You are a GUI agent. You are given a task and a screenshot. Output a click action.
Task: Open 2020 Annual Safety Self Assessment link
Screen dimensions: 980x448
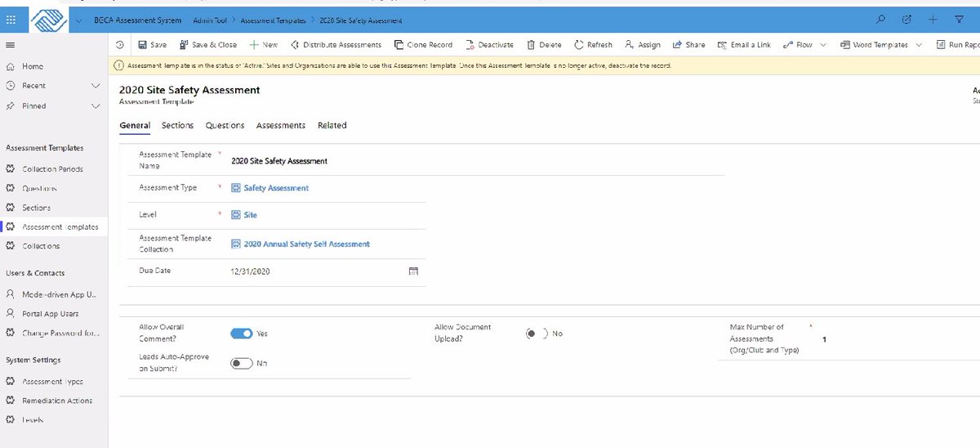[x=306, y=244]
